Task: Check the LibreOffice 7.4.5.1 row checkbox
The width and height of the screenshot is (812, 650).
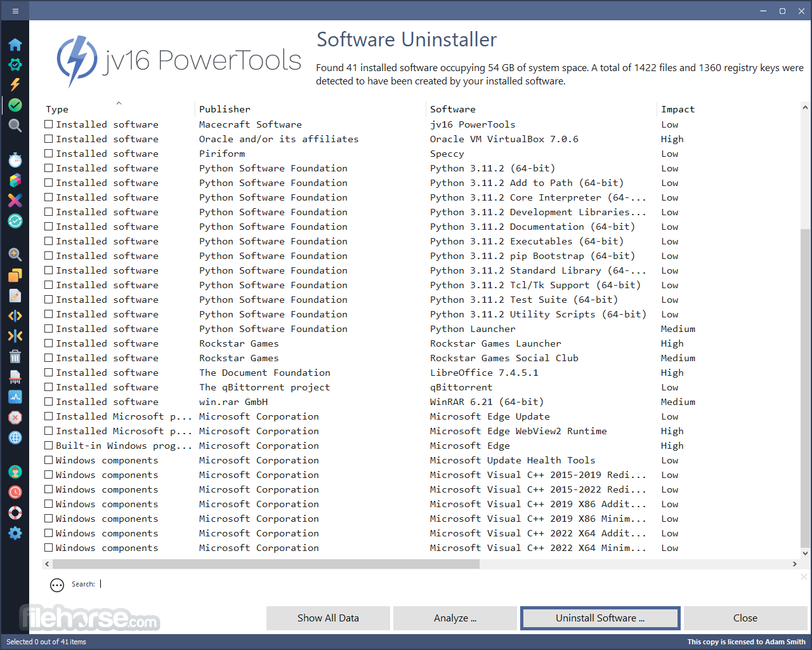Action: 49,373
